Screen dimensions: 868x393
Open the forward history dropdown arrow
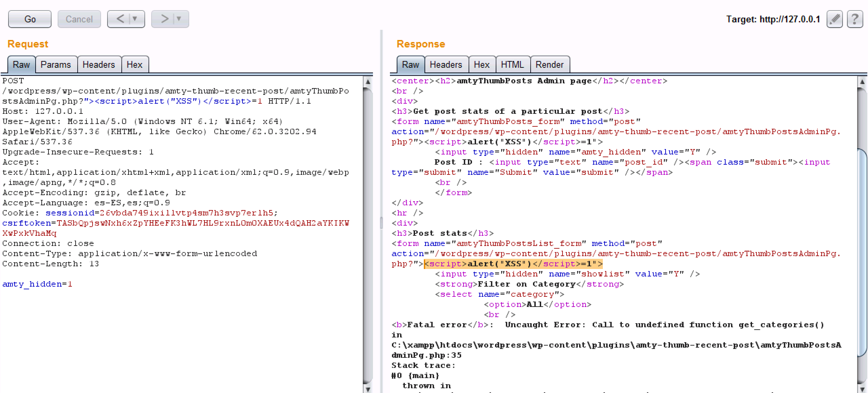point(179,19)
